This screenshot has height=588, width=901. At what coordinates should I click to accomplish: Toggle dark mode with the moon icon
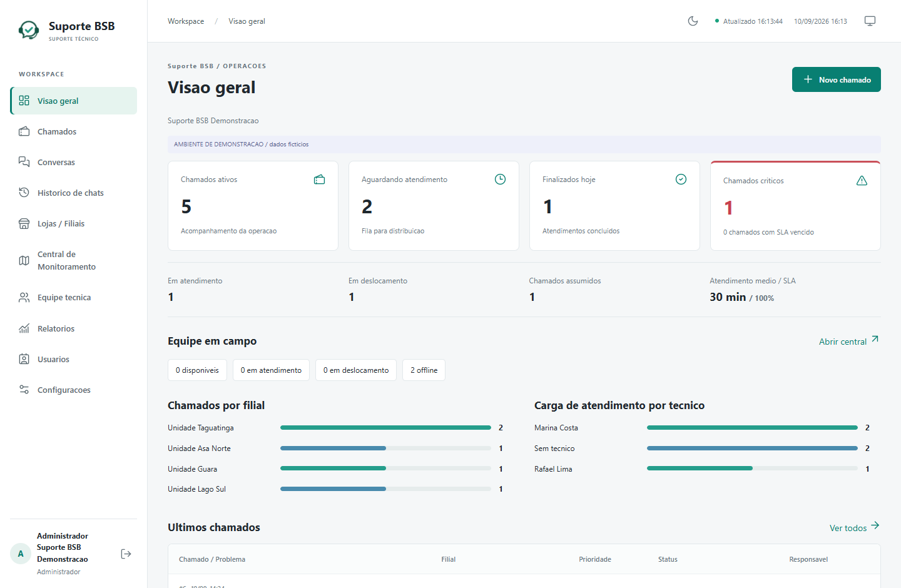[693, 21]
